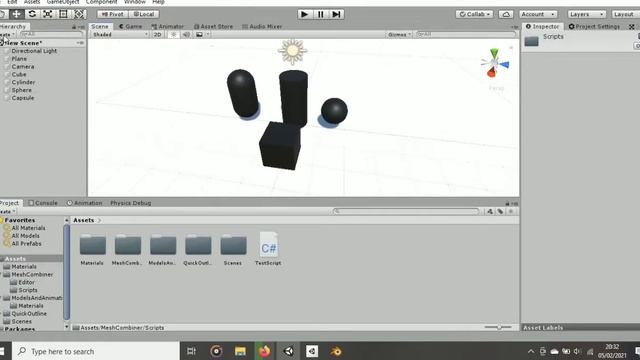The image size is (640, 360).
Task: Switch to the Scene tab
Action: coord(100,26)
